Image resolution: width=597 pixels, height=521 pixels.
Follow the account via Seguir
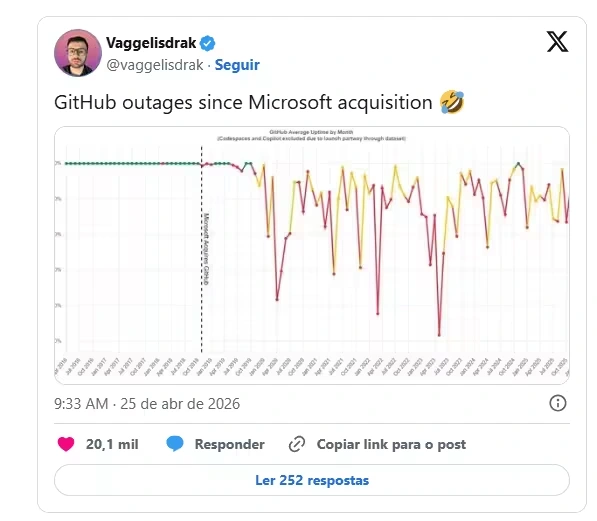click(x=237, y=65)
